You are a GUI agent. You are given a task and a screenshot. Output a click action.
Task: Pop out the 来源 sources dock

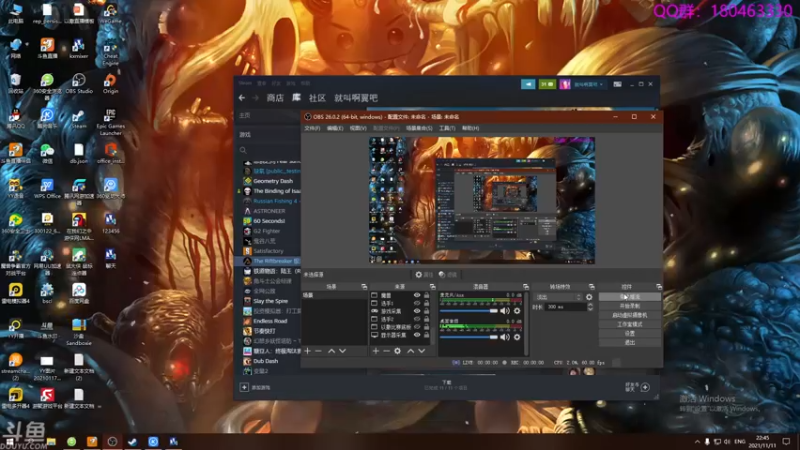(x=432, y=287)
